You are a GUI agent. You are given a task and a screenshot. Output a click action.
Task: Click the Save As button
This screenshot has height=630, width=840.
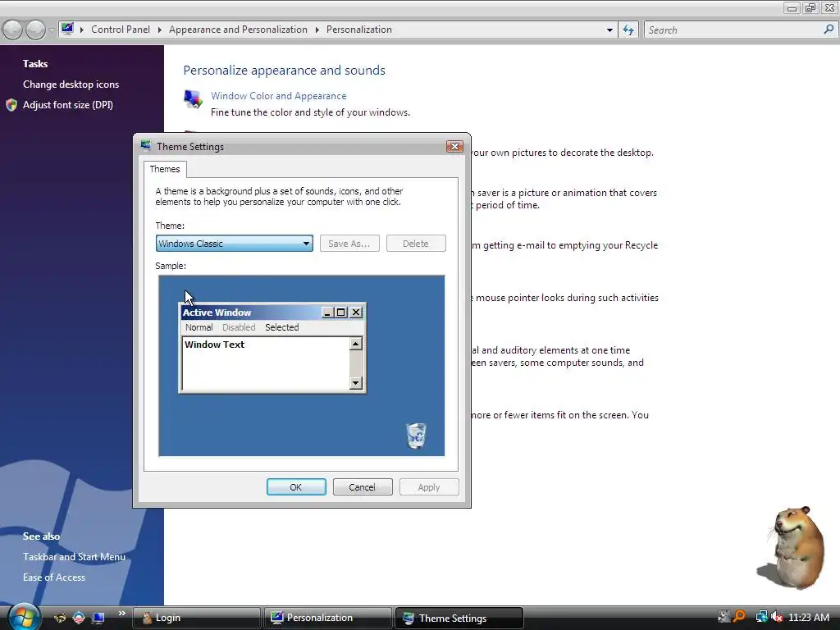pos(349,243)
